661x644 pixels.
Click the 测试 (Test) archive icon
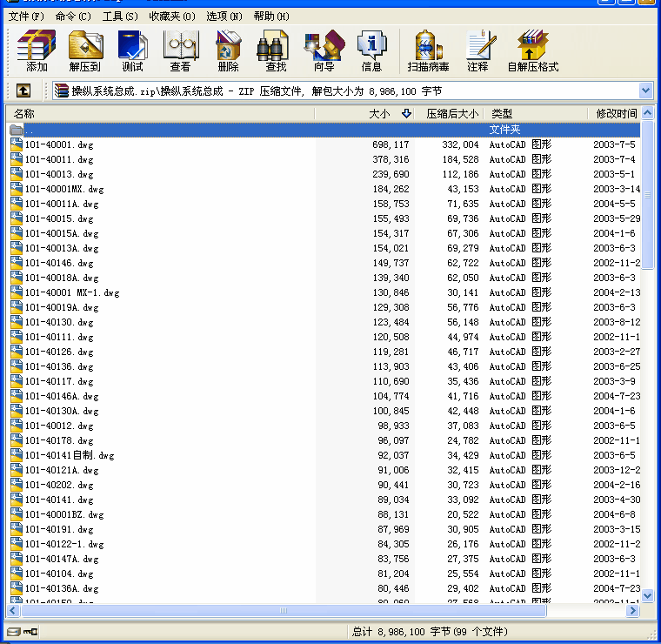click(132, 50)
